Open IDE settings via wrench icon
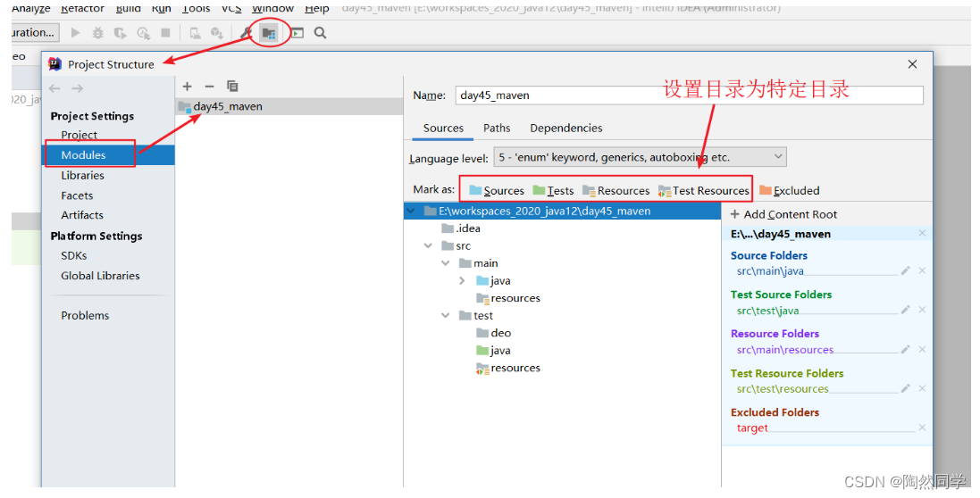The image size is (980, 498). 247,32
